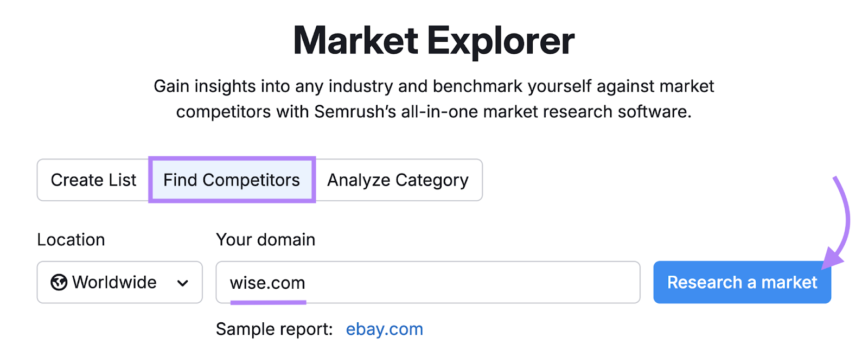Open the Location picker to change region

click(x=119, y=282)
